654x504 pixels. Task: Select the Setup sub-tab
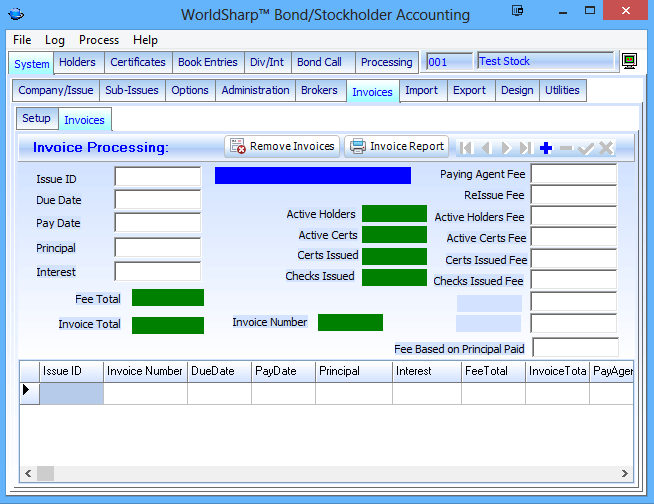[x=37, y=118]
